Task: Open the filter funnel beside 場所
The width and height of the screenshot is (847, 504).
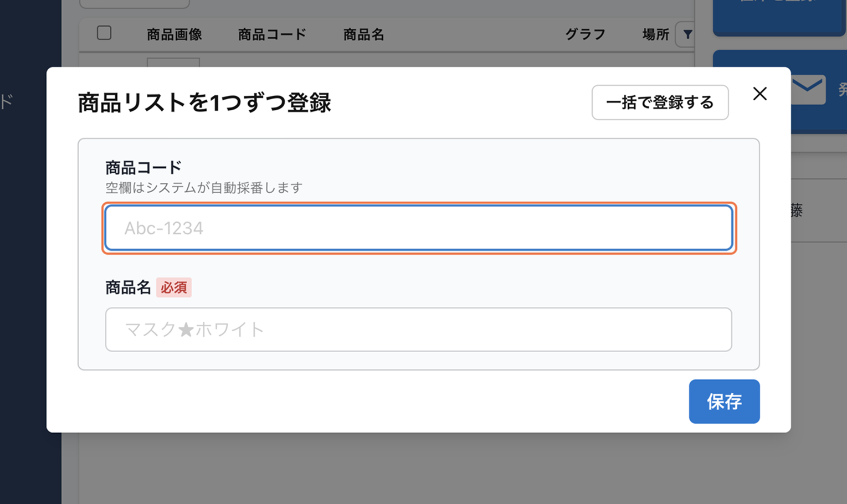Action: [x=687, y=35]
